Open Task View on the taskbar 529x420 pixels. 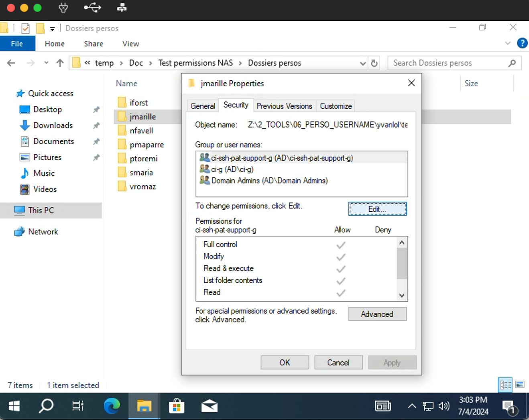tap(78, 406)
